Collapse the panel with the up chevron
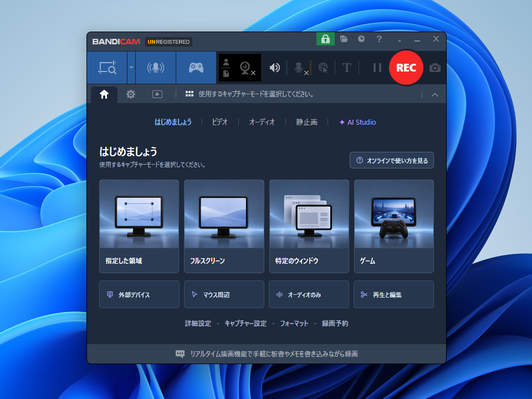Viewport: 532px width, 399px height. (434, 95)
